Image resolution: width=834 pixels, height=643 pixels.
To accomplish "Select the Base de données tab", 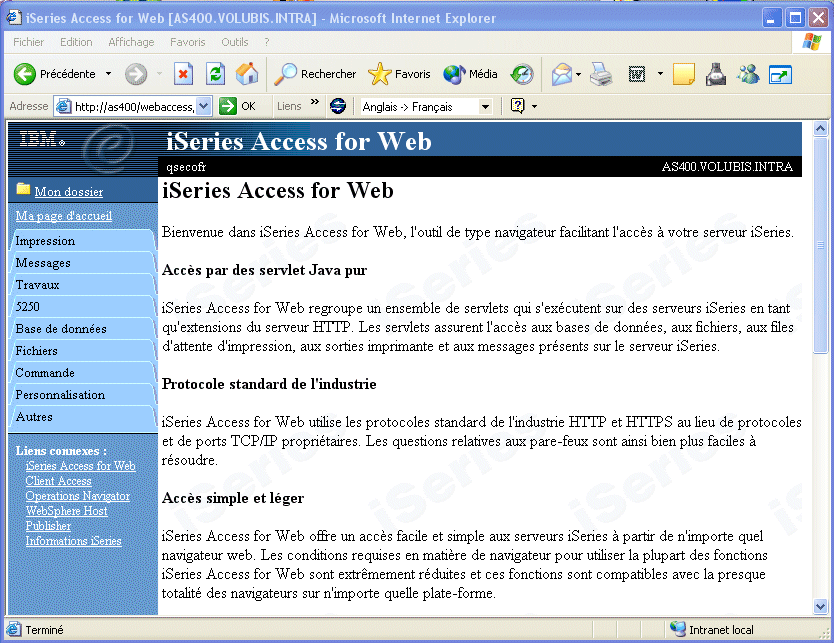I will [x=83, y=329].
